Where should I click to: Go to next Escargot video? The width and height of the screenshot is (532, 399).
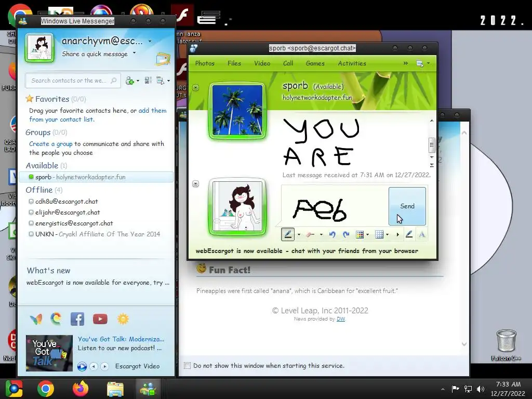tap(105, 366)
